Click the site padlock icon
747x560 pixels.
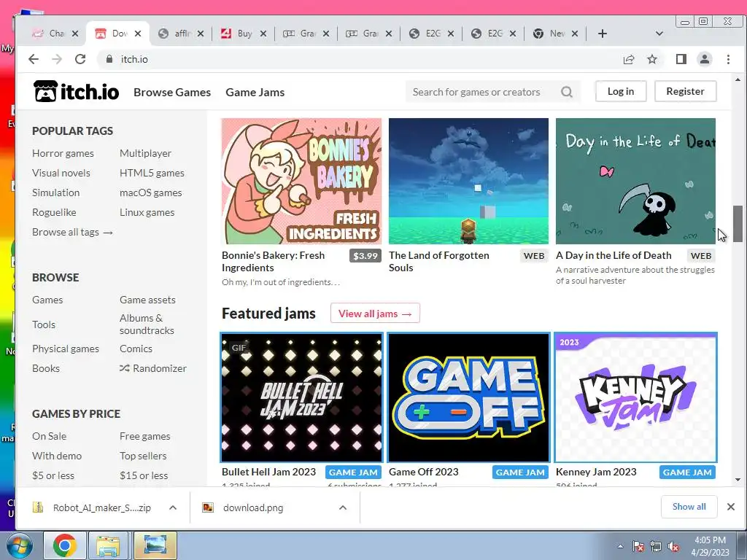tap(109, 59)
